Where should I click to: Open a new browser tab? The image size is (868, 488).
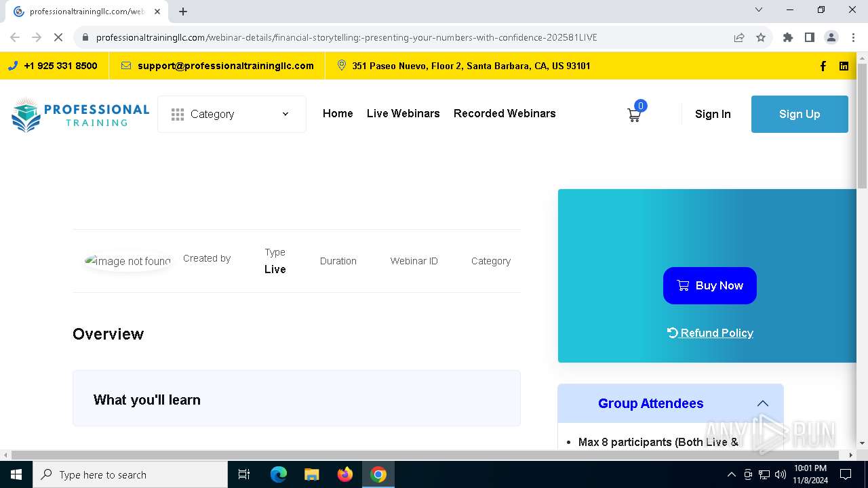tap(183, 12)
